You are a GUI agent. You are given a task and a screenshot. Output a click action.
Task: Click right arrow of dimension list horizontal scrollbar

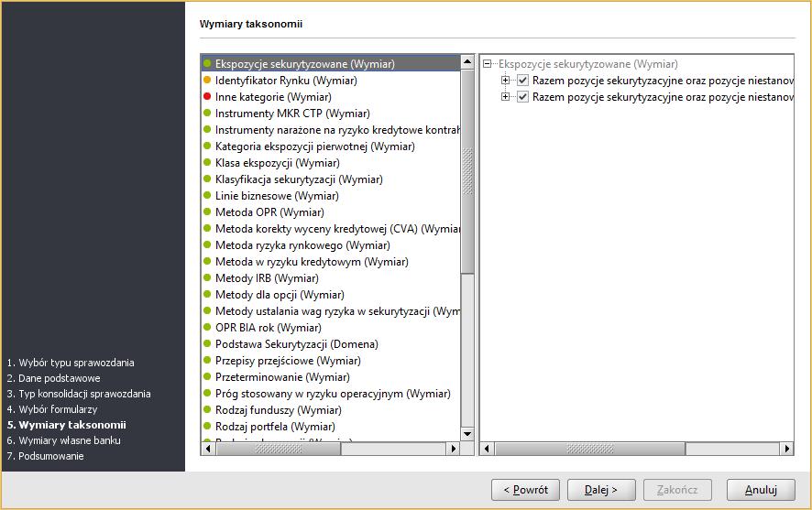point(454,449)
